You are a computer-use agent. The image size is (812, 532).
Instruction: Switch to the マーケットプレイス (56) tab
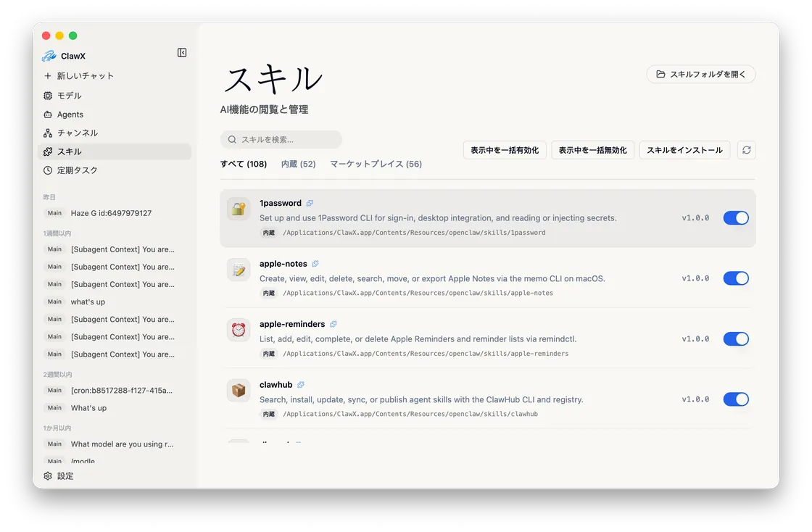click(x=376, y=164)
